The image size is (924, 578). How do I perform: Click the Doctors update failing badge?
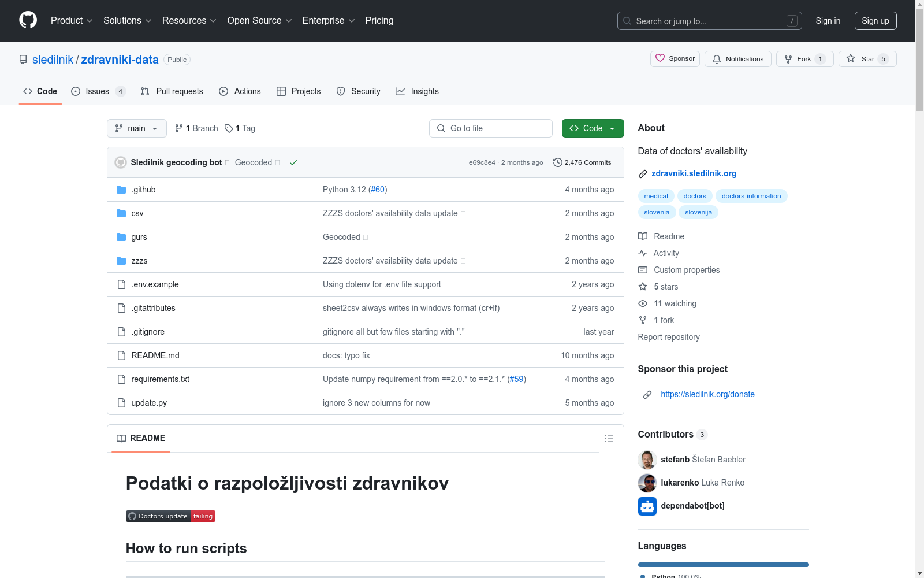click(x=170, y=516)
